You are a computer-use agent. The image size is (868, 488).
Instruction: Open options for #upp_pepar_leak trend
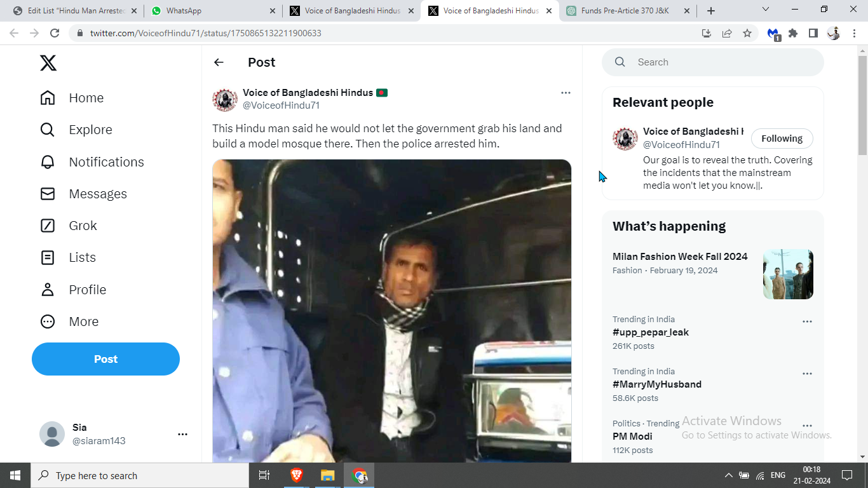pyautogui.click(x=807, y=322)
